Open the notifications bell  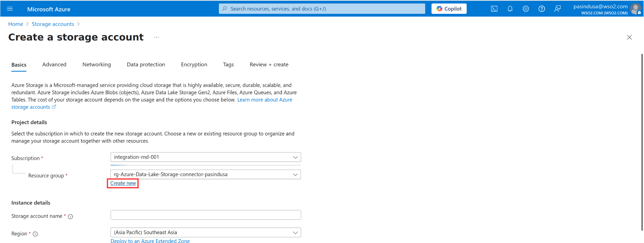click(x=510, y=9)
